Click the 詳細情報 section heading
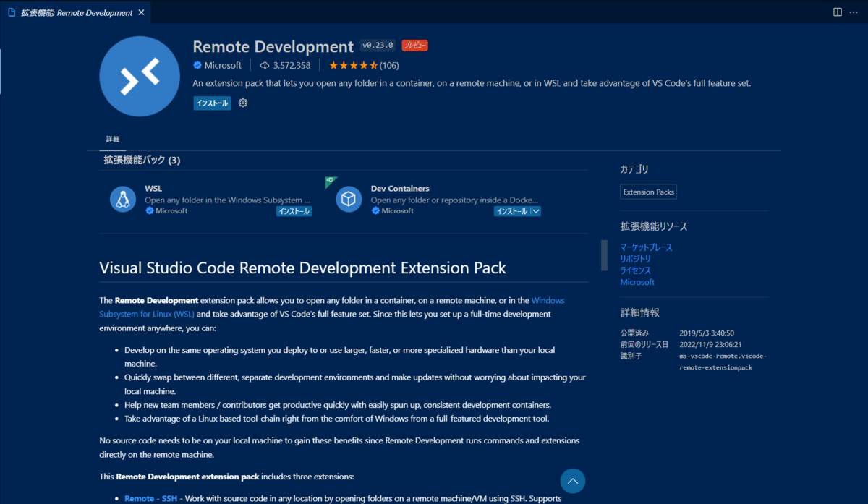 (639, 312)
